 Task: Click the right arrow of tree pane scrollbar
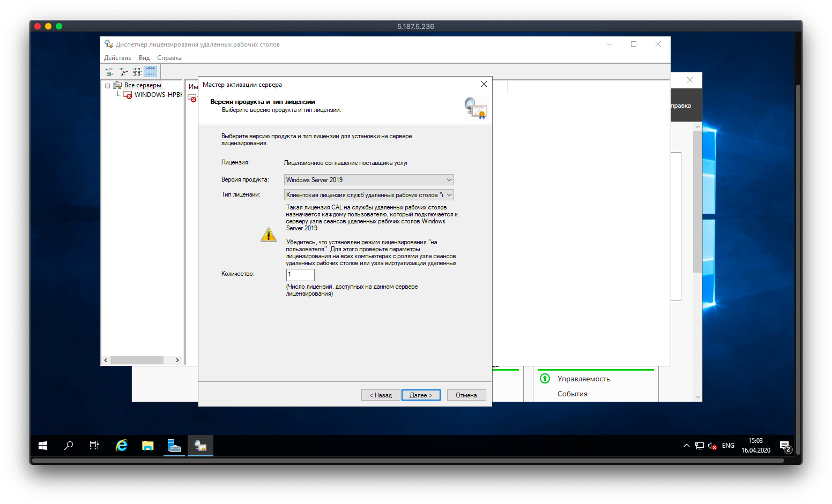[177, 360]
